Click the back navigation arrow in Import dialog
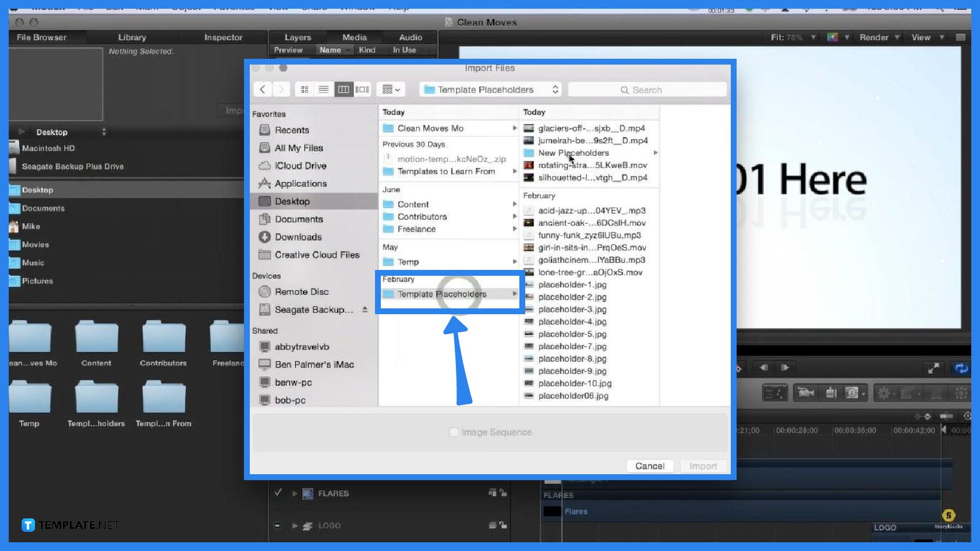Image resolution: width=980 pixels, height=551 pixels. coord(262,89)
